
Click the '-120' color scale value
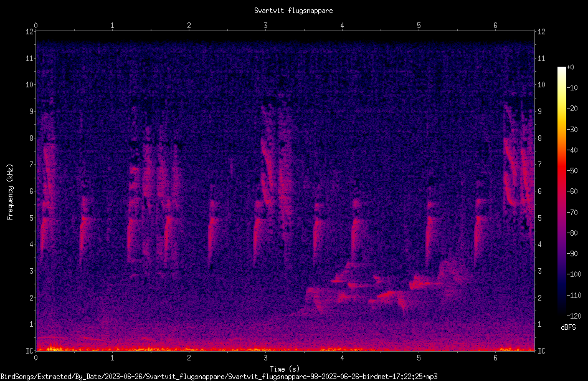click(x=574, y=316)
